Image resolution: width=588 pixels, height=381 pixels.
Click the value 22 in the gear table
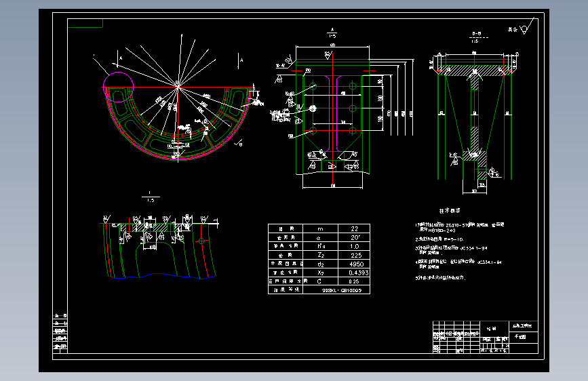coord(355,228)
